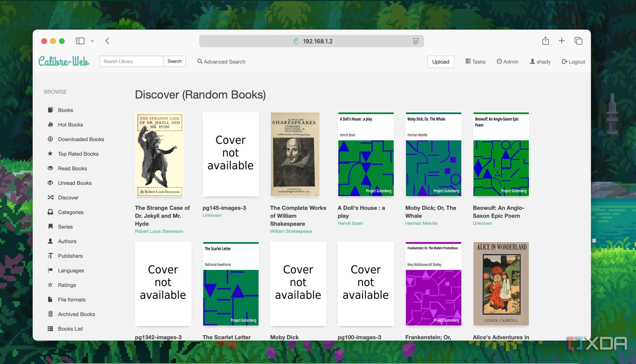Click author link Robert Louis Stevenson
This screenshot has height=364, width=636.
pyautogui.click(x=159, y=231)
